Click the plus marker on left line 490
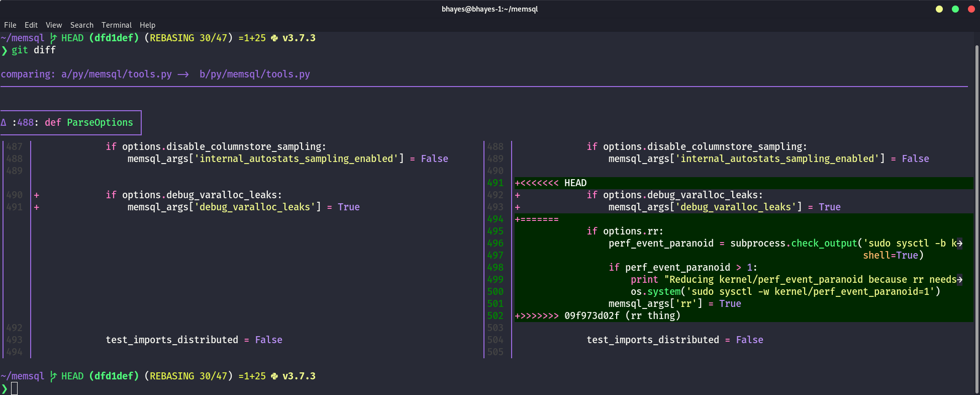The width and height of the screenshot is (980, 395). [37, 195]
